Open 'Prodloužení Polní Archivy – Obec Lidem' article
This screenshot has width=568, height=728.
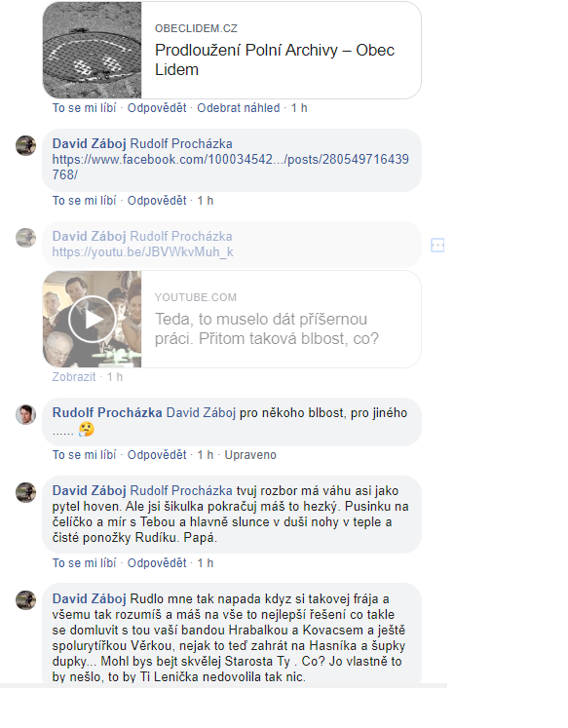tap(275, 59)
